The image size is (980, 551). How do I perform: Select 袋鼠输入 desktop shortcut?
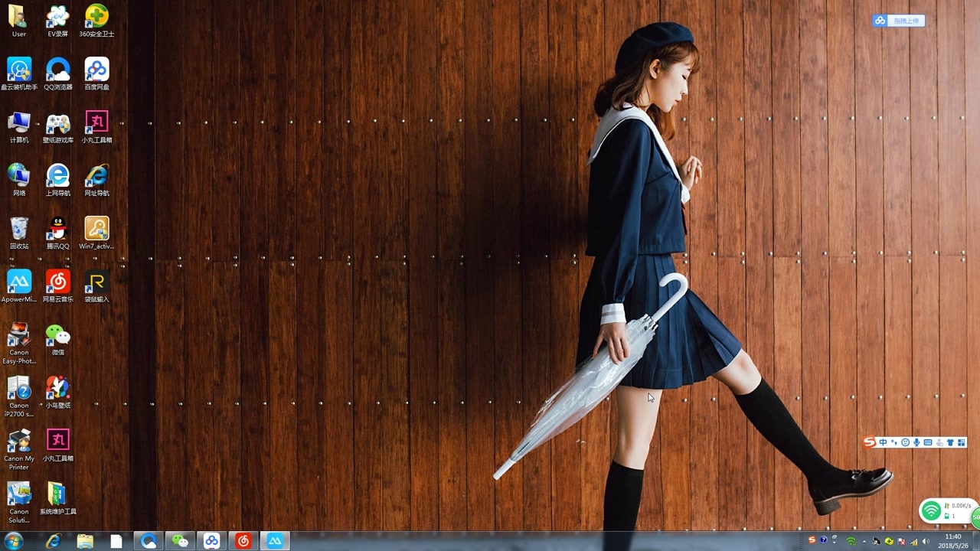coord(96,286)
